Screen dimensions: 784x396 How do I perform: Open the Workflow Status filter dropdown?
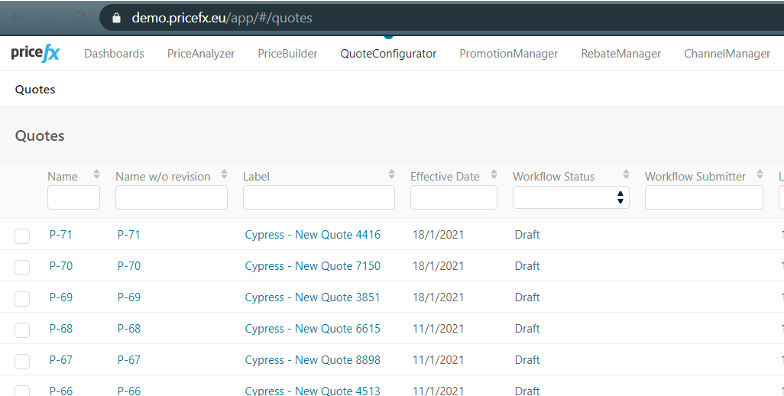click(571, 198)
